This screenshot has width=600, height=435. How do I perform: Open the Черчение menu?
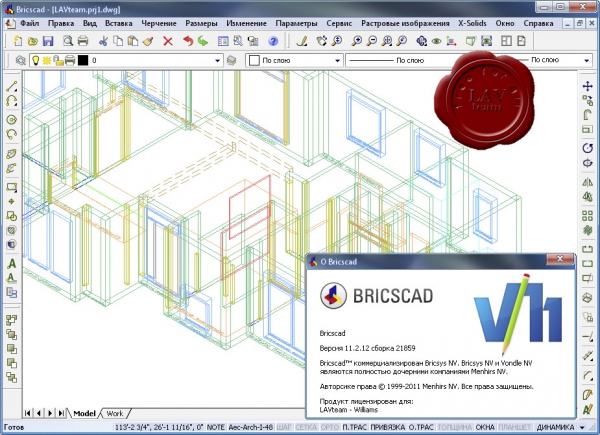point(159,23)
